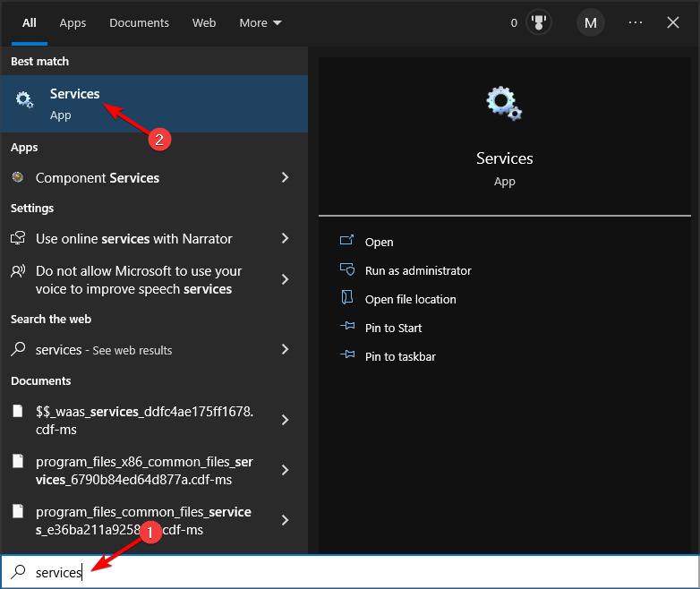700x589 pixels.
Task: Click the rewards points count 0
Action: (x=514, y=23)
